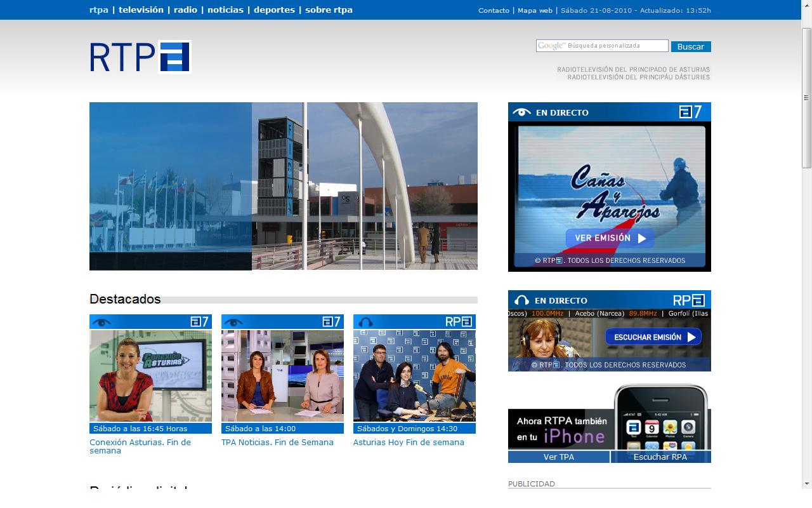The image size is (812, 508).
Task: Open the TPA Noticias. Fin de Semana link
Action: click(x=277, y=443)
